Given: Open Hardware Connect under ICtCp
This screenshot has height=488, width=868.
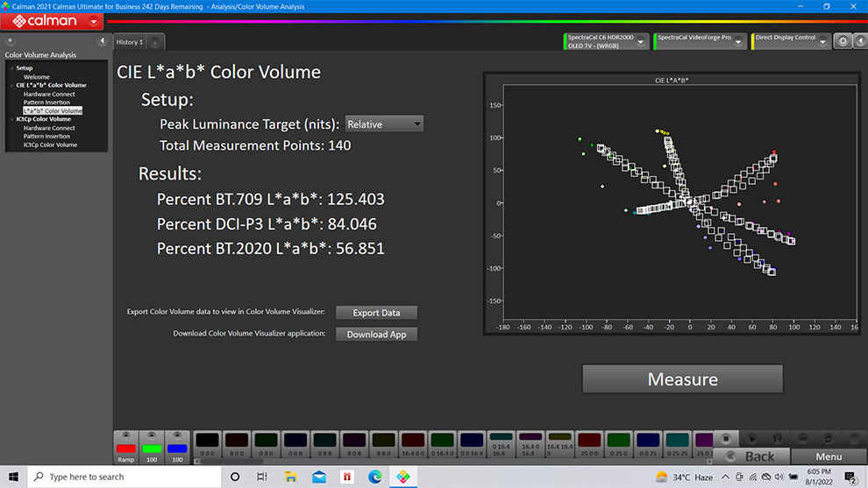Looking at the screenshot, I should pyautogui.click(x=49, y=128).
